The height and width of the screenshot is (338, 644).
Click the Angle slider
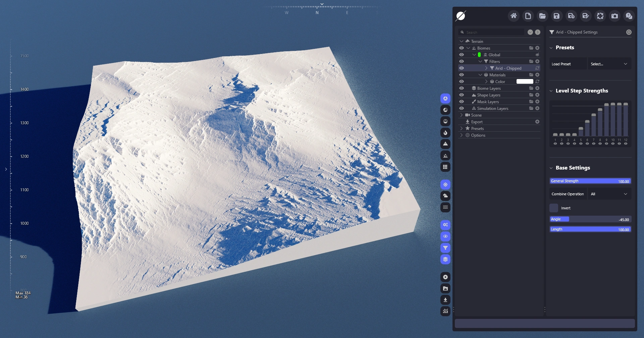click(x=590, y=219)
